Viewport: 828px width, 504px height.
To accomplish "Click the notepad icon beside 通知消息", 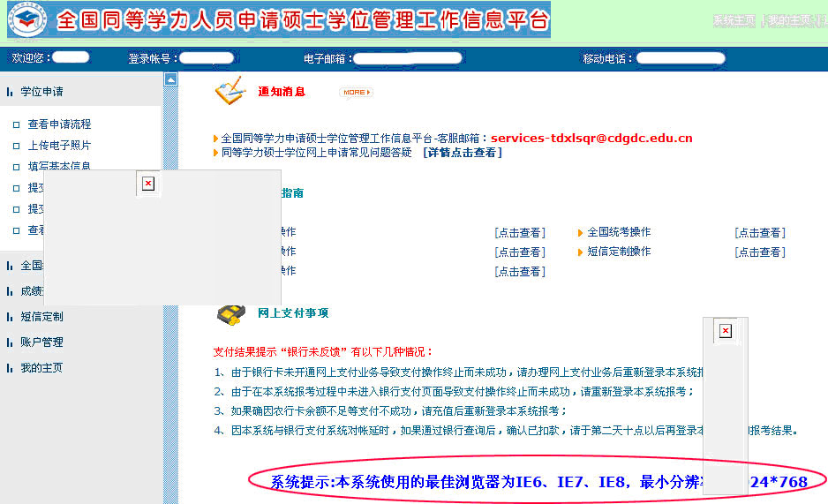I will coord(230,90).
